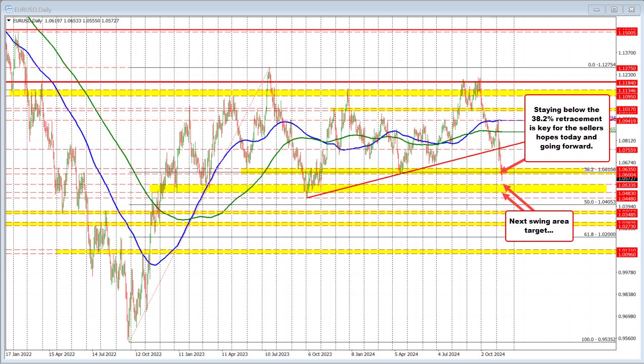
Task: Select the 1.11346 price level label
Action: 626,90
